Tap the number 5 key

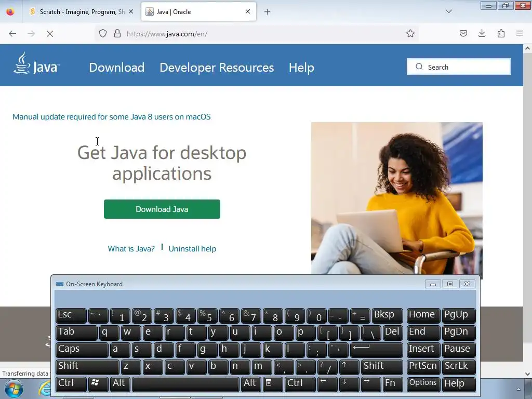pos(207,315)
